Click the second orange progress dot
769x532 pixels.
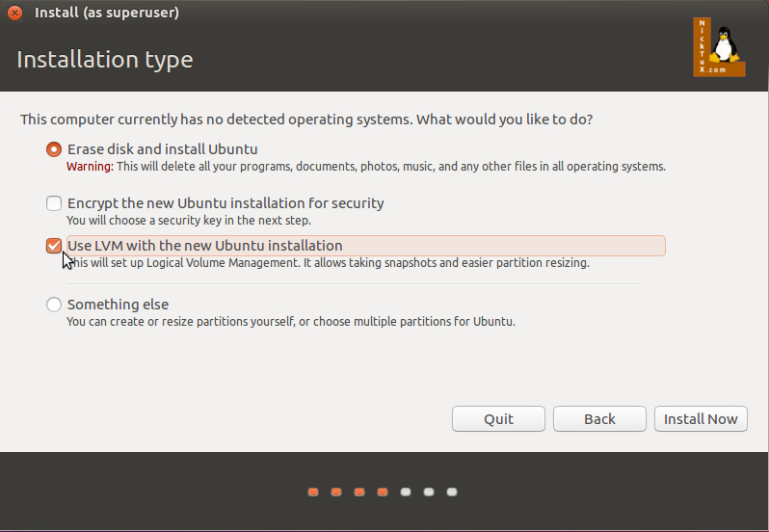pos(336,492)
